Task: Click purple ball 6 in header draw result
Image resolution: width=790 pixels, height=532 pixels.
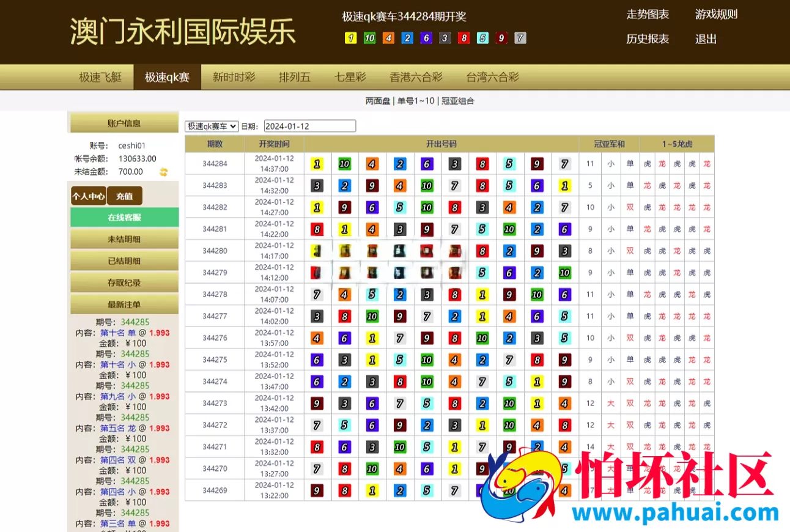Action: click(426, 38)
